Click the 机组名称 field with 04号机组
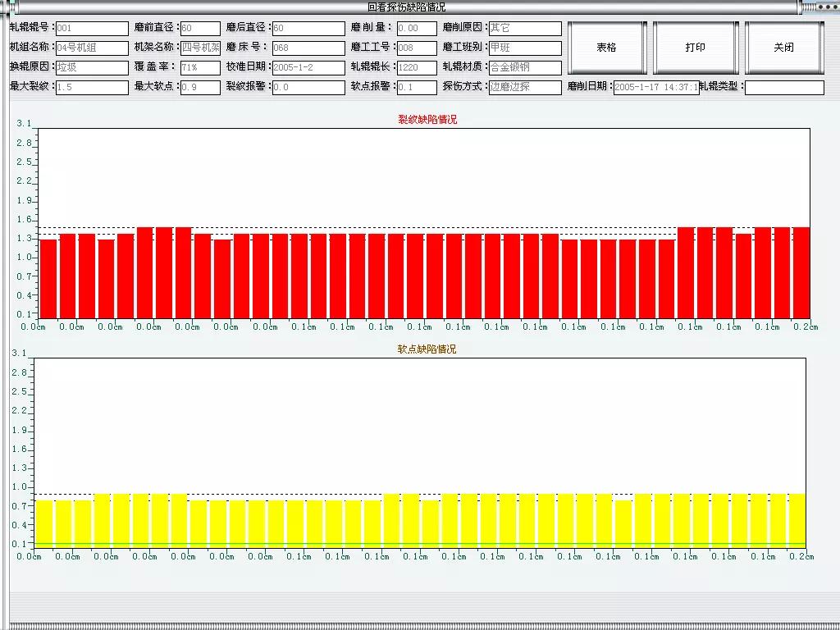 click(92, 48)
